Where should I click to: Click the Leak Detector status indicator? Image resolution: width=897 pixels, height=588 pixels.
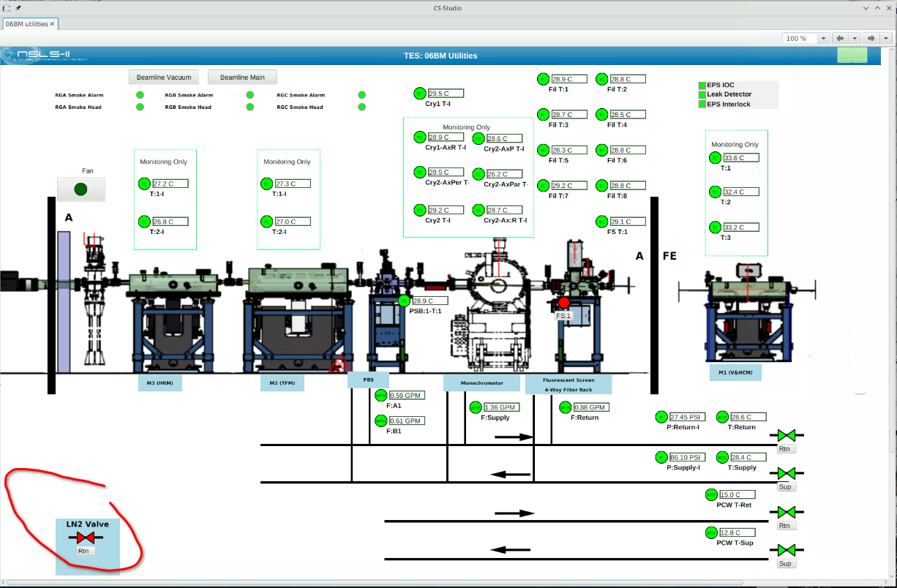[702, 95]
